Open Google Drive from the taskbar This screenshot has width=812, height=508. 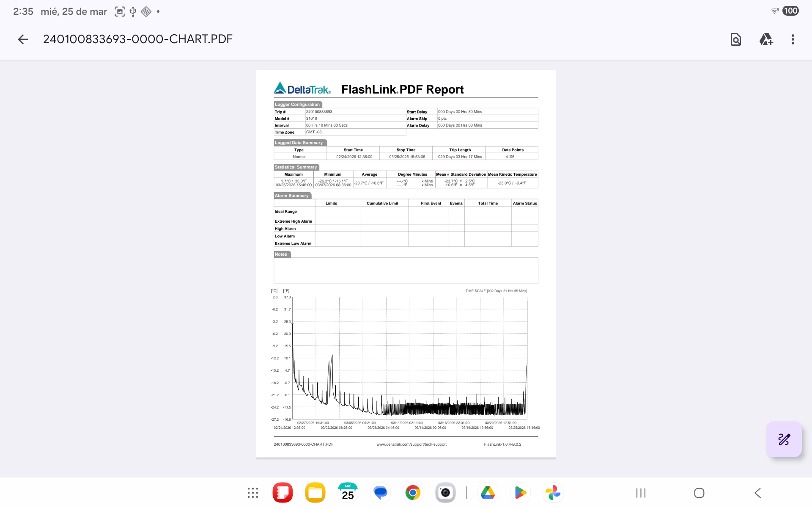coord(488,493)
